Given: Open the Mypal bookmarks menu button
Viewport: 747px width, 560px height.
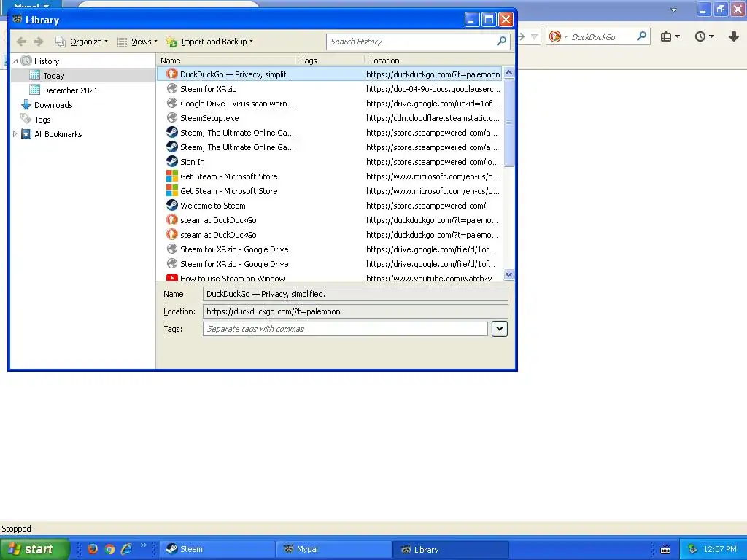Looking at the screenshot, I should click(x=670, y=36).
